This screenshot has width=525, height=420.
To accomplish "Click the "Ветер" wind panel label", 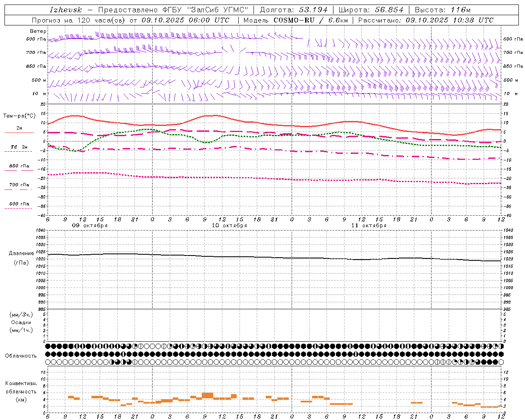I will click(38, 31).
